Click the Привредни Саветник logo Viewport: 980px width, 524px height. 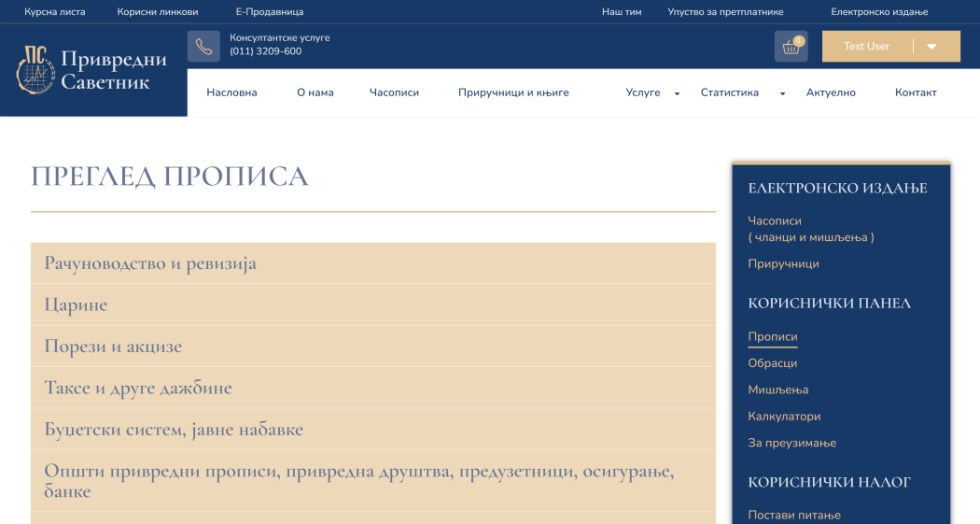91,71
